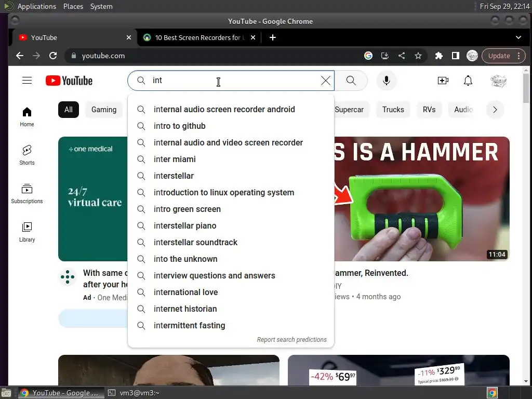The image size is (532, 399).
Task: Open the Applications menu
Action: pyautogui.click(x=37, y=6)
